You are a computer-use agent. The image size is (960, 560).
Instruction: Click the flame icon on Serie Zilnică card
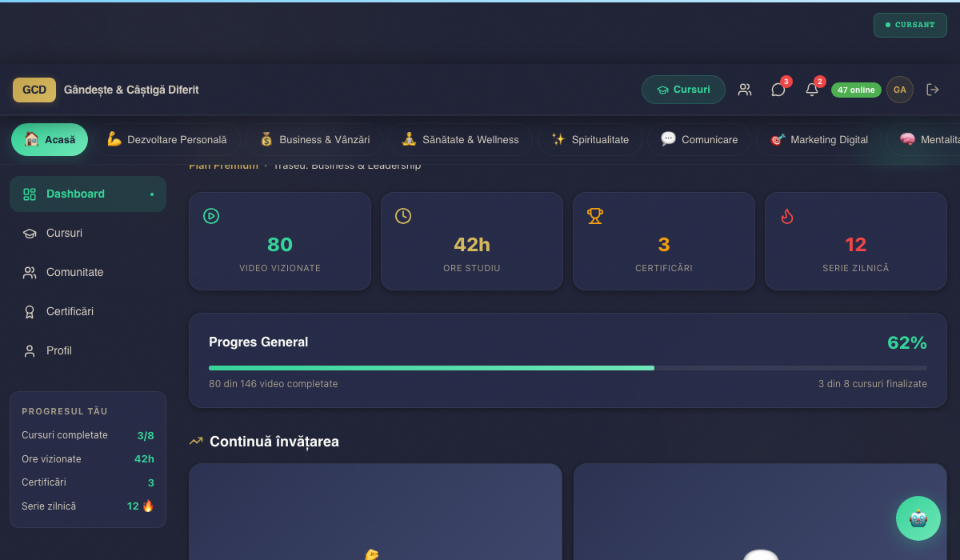[787, 216]
